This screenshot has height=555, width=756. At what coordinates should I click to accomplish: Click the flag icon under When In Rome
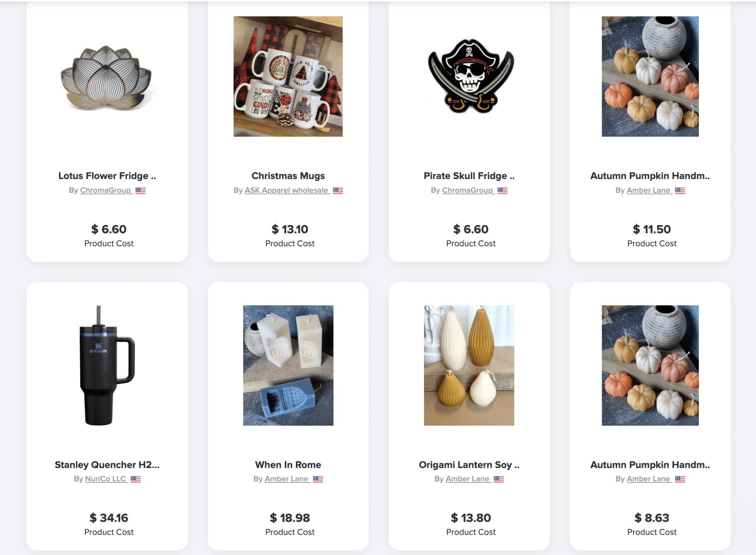pyautogui.click(x=318, y=479)
